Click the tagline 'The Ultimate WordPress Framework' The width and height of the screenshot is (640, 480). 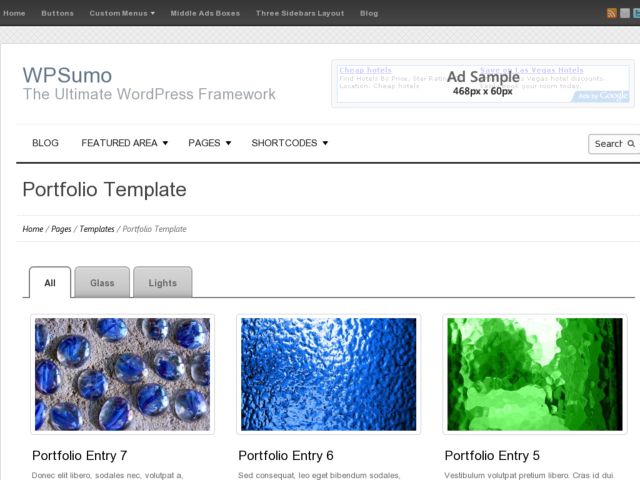click(x=149, y=94)
